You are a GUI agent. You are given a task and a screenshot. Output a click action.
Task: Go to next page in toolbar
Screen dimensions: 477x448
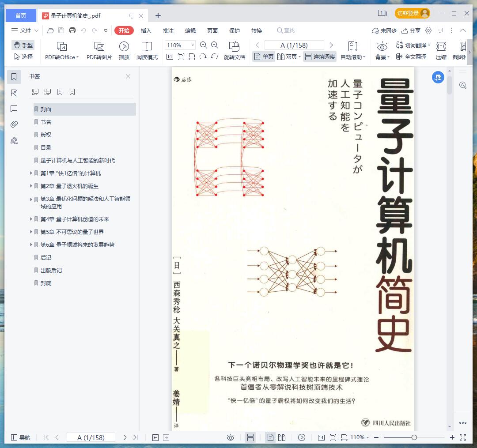click(x=331, y=45)
